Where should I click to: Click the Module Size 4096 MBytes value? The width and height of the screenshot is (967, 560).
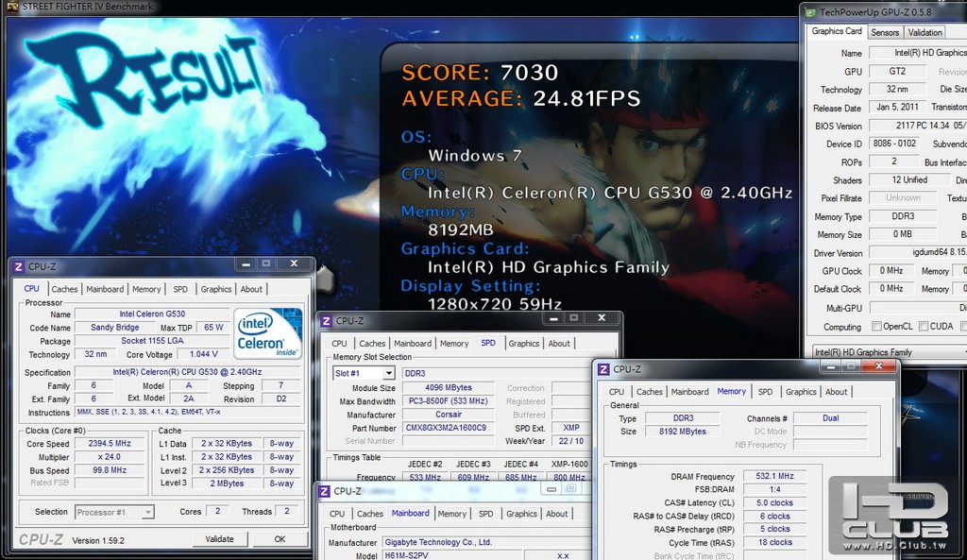tap(449, 388)
